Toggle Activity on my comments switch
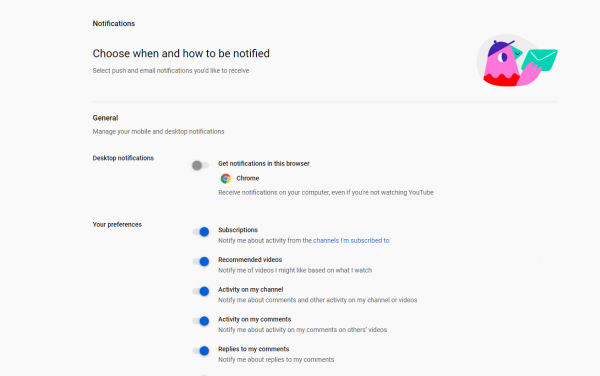Image resolution: width=600 pixels, height=376 pixels. [201, 321]
